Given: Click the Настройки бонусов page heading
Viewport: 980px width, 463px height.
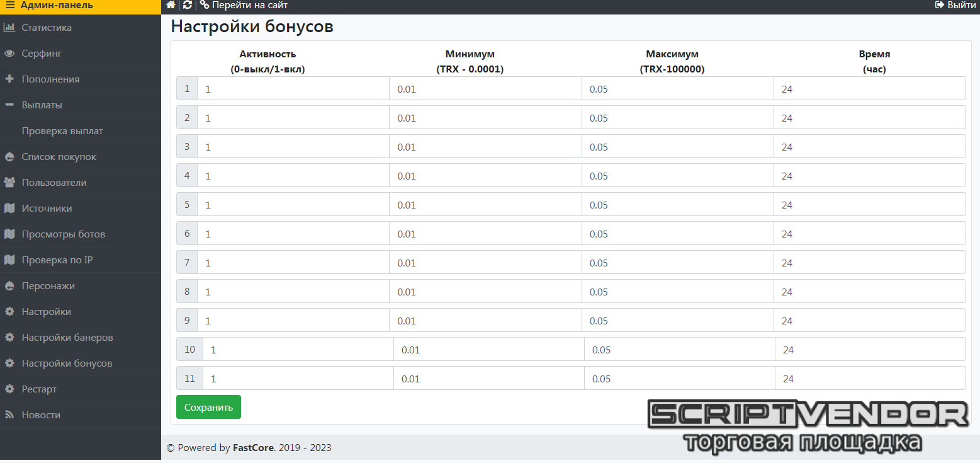Looking at the screenshot, I should 252,27.
